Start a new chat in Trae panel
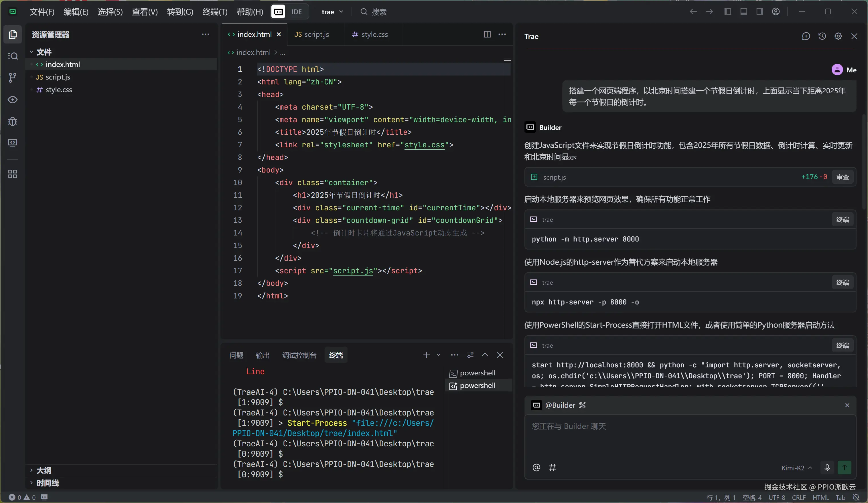Image resolution: width=868 pixels, height=503 pixels. pyautogui.click(x=806, y=36)
